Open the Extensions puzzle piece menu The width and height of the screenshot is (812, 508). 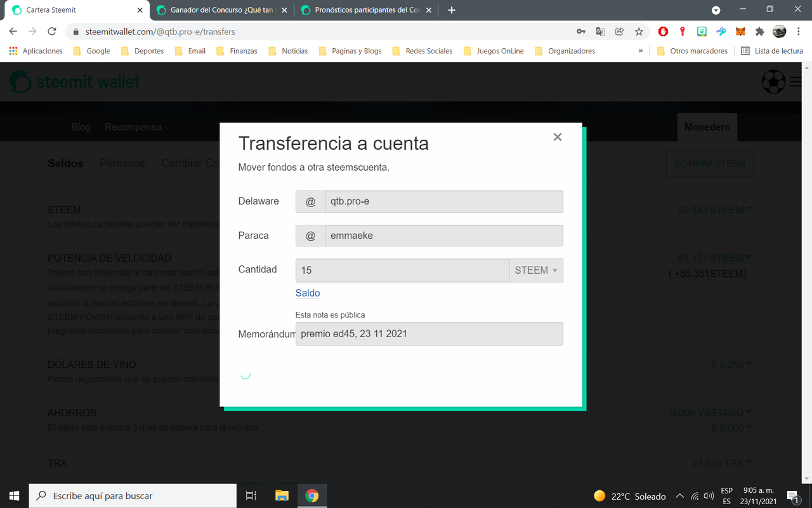coord(760,31)
